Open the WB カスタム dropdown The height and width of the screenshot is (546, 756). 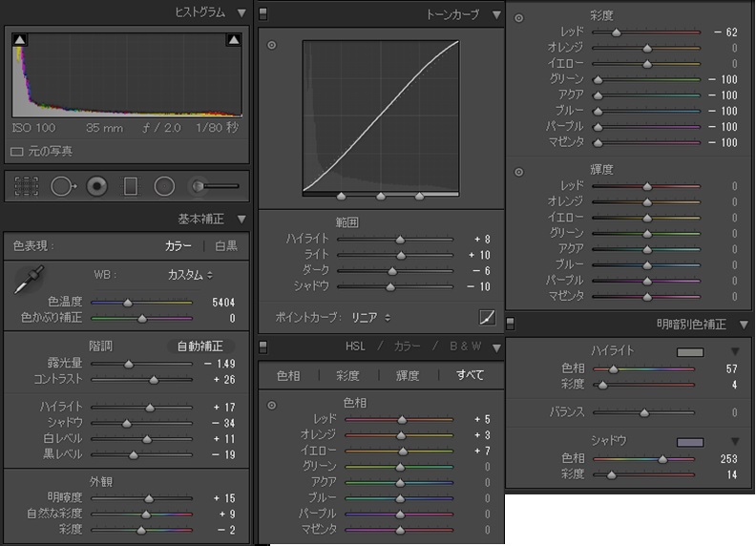click(190, 275)
